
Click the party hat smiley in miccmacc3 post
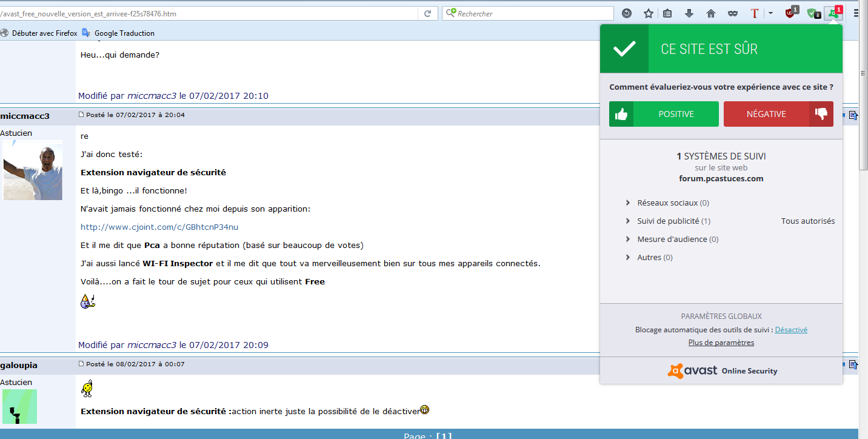88,301
